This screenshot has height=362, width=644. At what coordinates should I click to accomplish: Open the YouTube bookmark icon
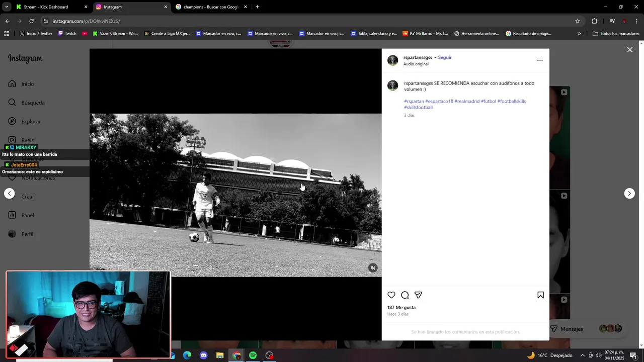pyautogui.click(x=85, y=34)
